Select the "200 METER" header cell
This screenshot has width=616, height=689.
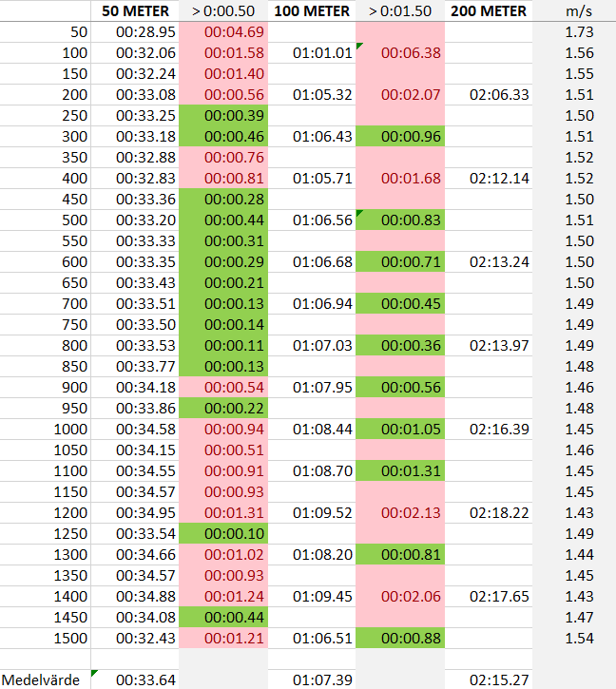coord(489,11)
